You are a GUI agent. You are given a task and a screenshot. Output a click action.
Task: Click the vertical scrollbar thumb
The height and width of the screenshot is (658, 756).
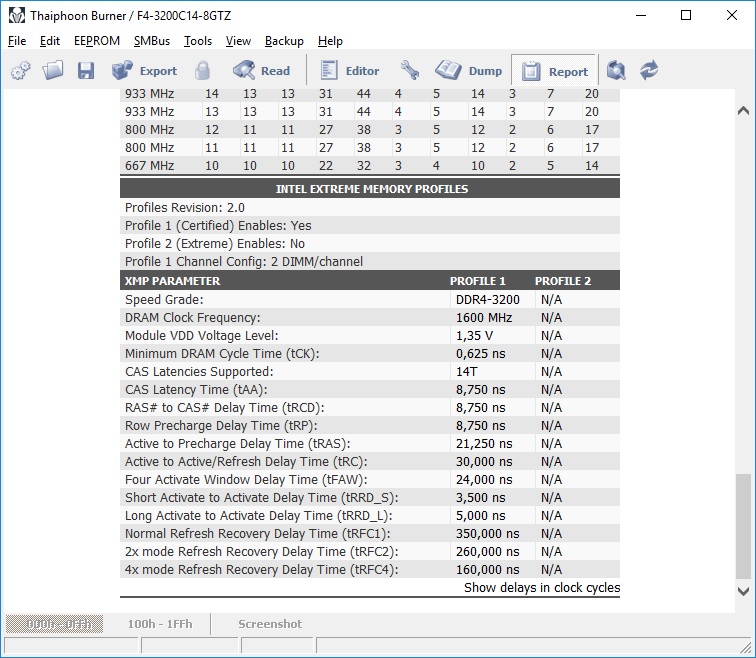point(743,526)
